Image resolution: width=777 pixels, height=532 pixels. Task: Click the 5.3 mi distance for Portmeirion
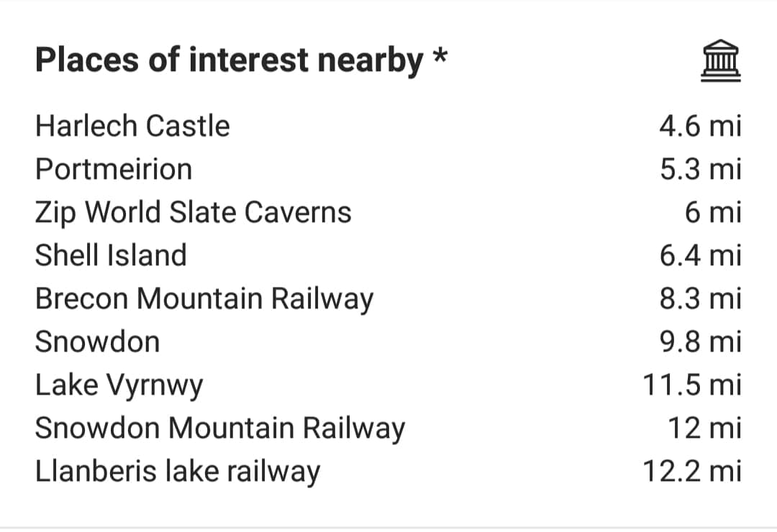[x=700, y=169]
